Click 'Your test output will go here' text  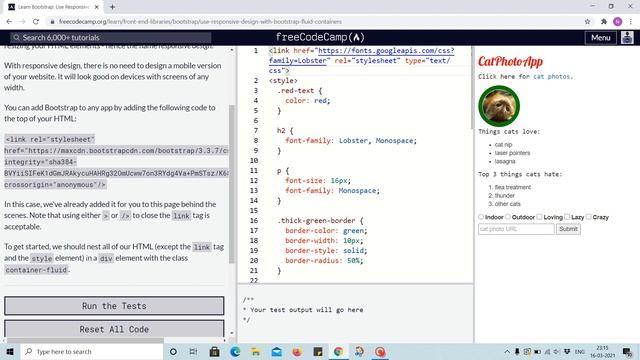tap(307, 310)
